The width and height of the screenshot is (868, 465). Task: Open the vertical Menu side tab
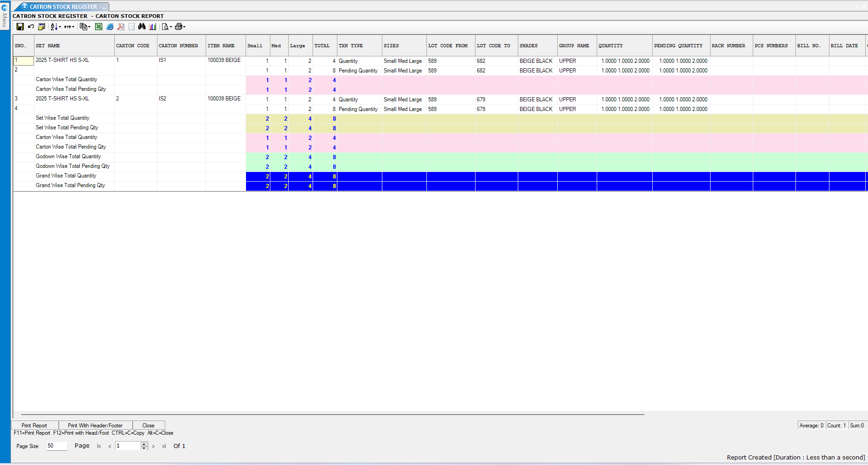tap(5, 18)
